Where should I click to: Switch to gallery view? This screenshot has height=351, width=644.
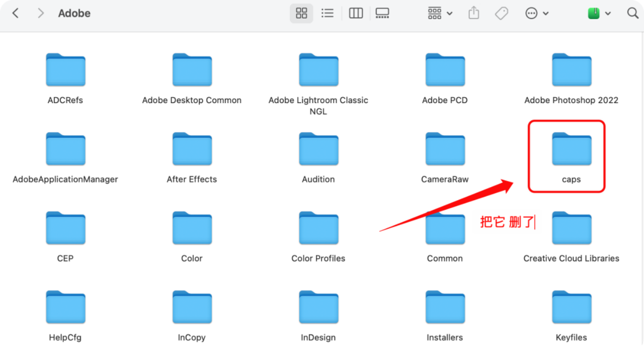click(382, 14)
